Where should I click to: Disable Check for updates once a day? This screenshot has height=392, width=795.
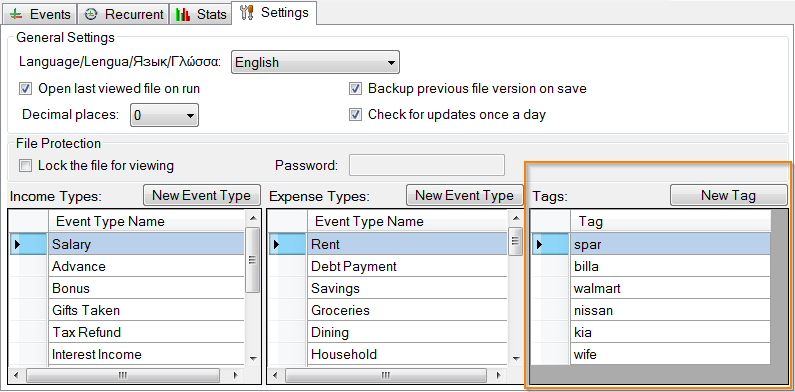[x=355, y=115]
